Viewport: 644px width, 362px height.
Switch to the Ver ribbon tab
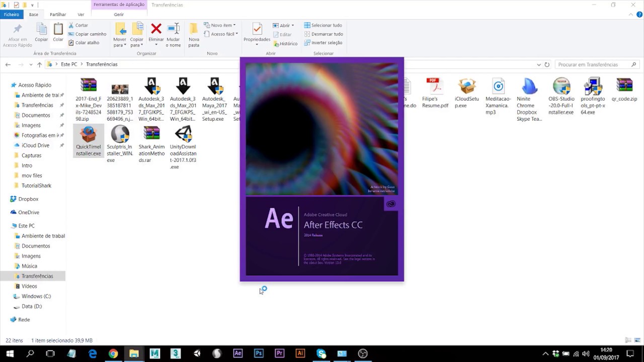[x=81, y=15]
